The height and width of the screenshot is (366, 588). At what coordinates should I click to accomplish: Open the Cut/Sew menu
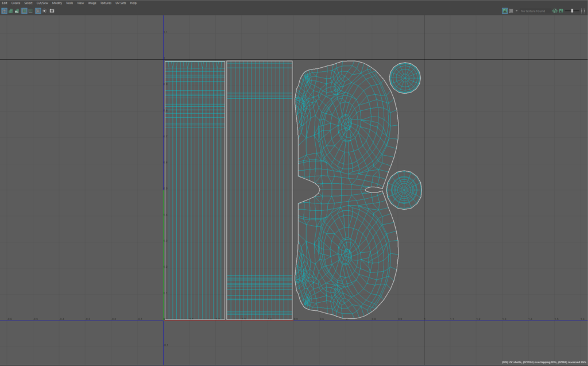pos(42,3)
